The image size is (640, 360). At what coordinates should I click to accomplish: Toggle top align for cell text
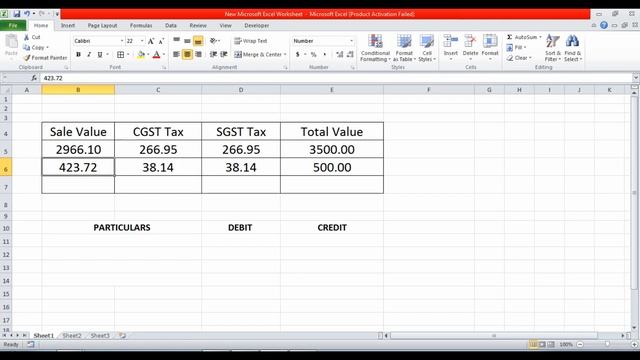tap(176, 41)
